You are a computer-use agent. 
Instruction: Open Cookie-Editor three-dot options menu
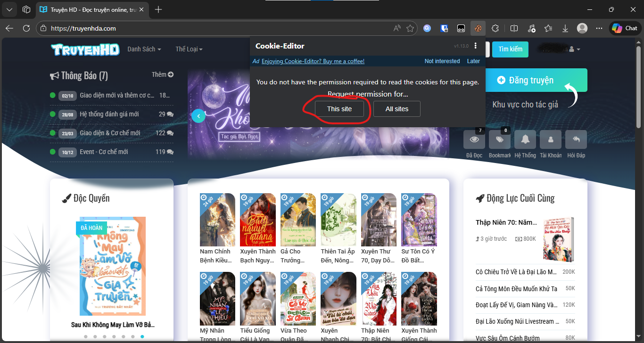(x=475, y=46)
